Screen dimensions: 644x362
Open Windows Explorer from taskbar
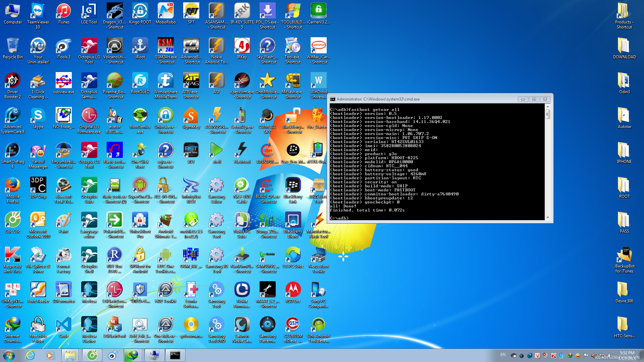click(x=70, y=355)
